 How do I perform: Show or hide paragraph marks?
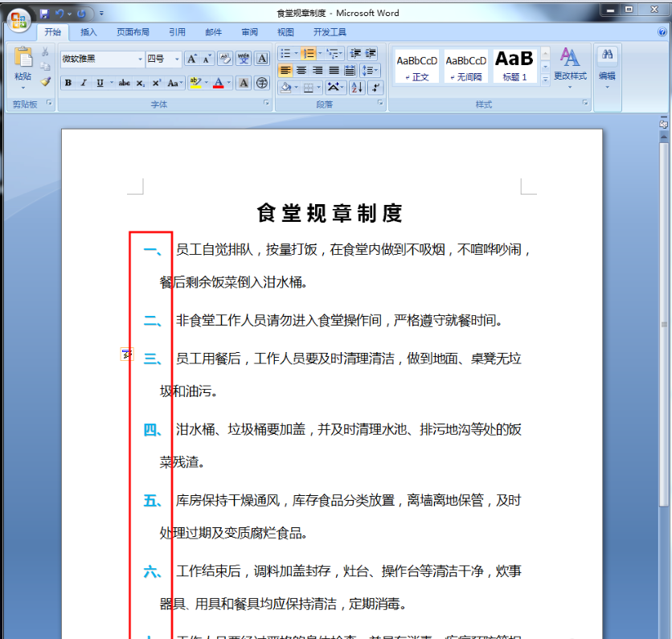[375, 88]
